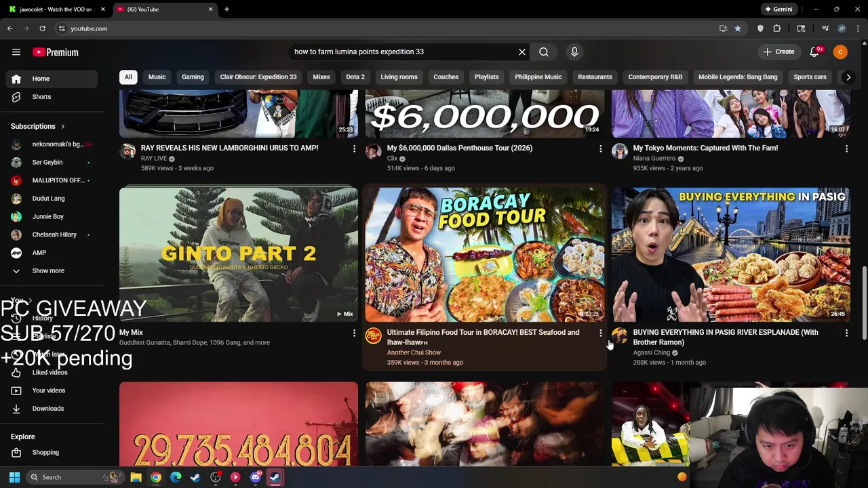Clear the search box with X
Viewport: 868px width, 488px height.
tap(522, 52)
